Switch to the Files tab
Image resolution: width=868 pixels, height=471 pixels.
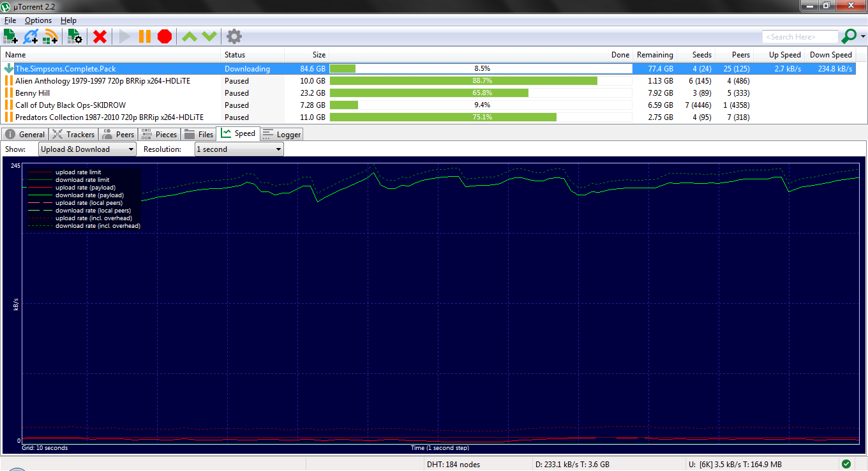[x=198, y=135]
